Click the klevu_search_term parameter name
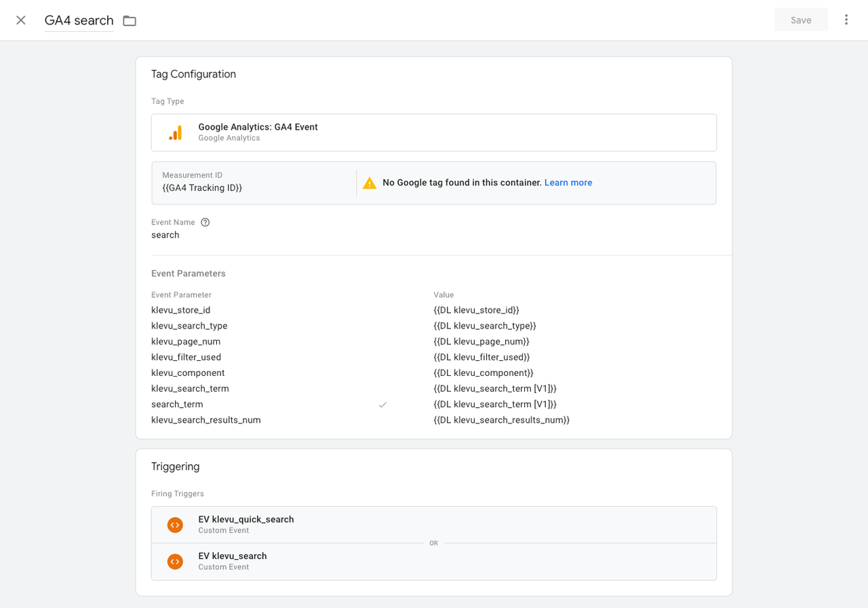 click(x=190, y=389)
